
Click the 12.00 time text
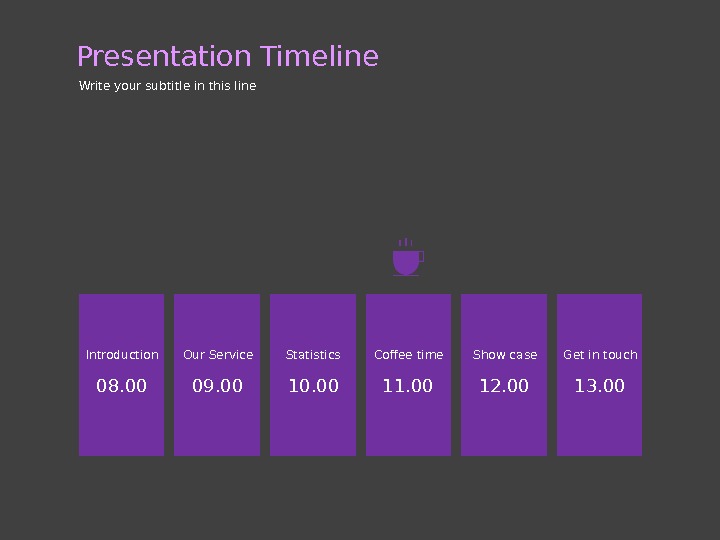(504, 386)
